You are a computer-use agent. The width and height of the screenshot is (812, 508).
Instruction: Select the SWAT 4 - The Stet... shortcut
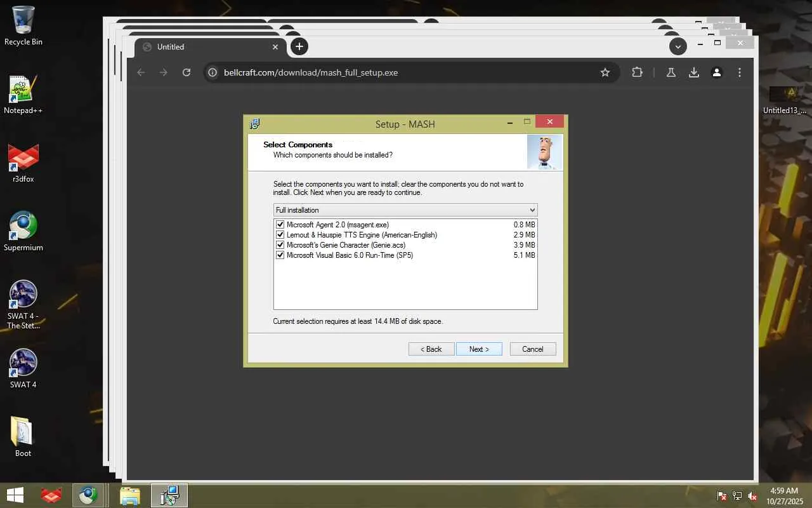[23, 305]
